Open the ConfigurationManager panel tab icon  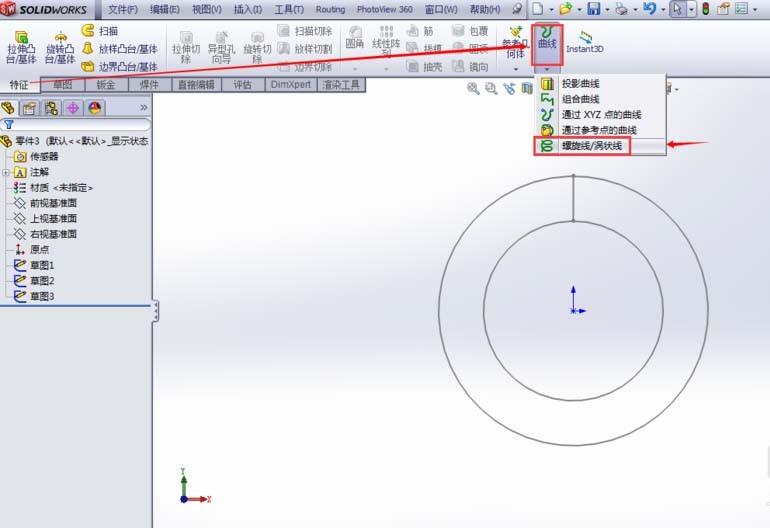pos(51,108)
